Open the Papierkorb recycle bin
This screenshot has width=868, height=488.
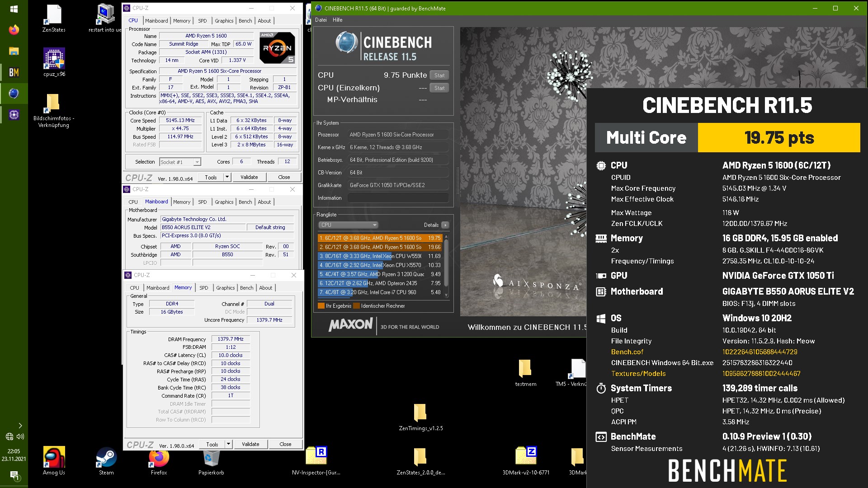coord(211,461)
